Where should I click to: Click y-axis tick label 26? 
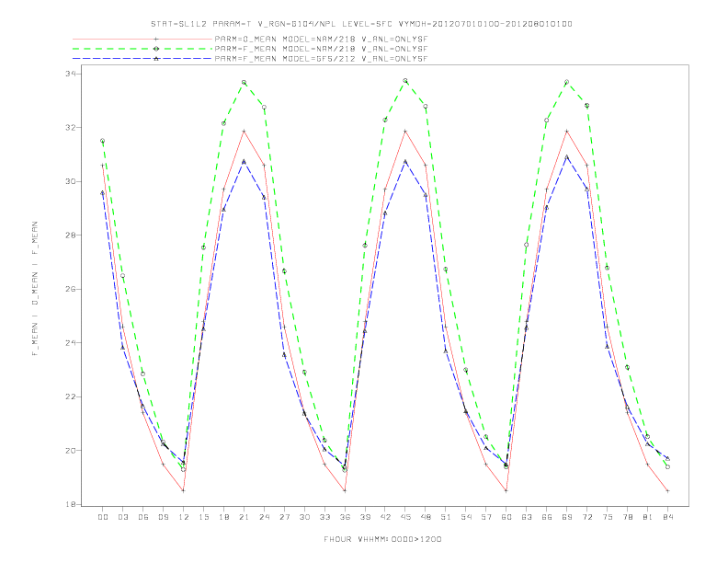click(x=72, y=289)
